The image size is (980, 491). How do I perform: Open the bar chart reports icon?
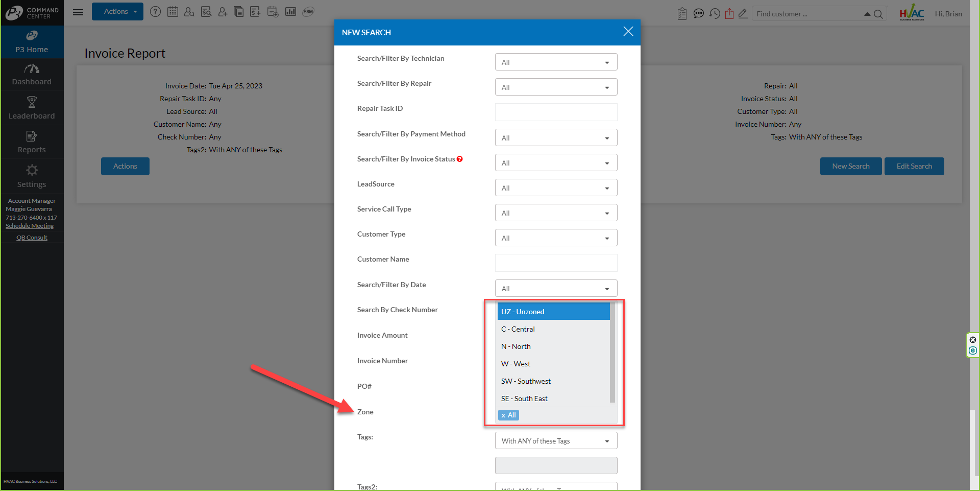click(x=290, y=12)
